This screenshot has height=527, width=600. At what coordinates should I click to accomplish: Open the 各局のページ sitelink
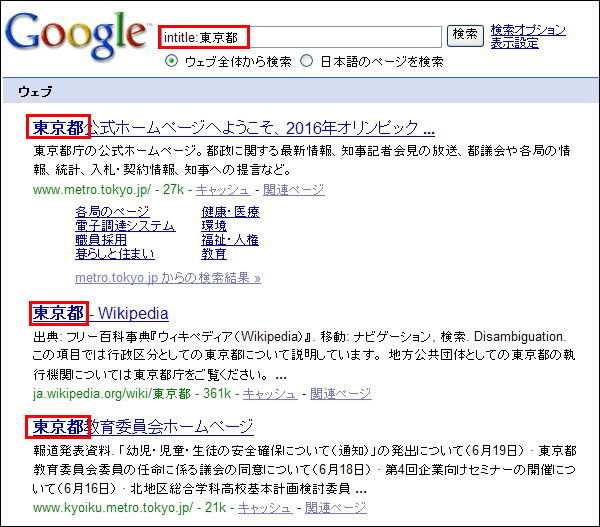(112, 212)
